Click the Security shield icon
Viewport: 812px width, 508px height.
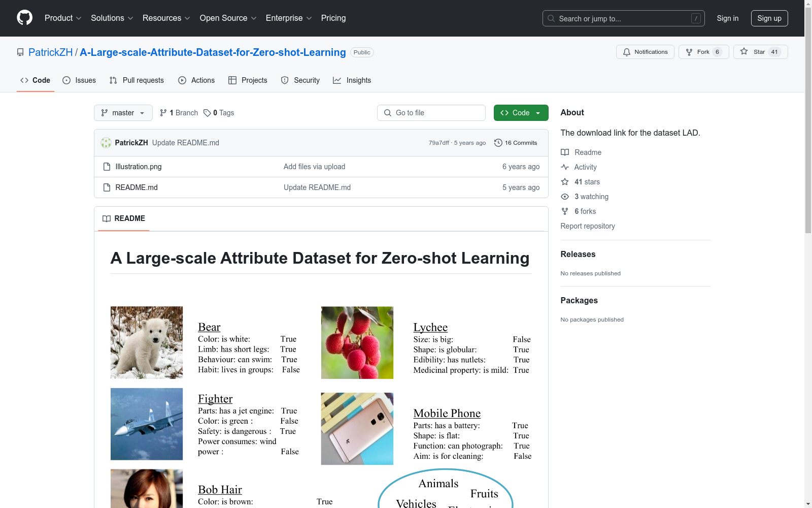pyautogui.click(x=285, y=80)
